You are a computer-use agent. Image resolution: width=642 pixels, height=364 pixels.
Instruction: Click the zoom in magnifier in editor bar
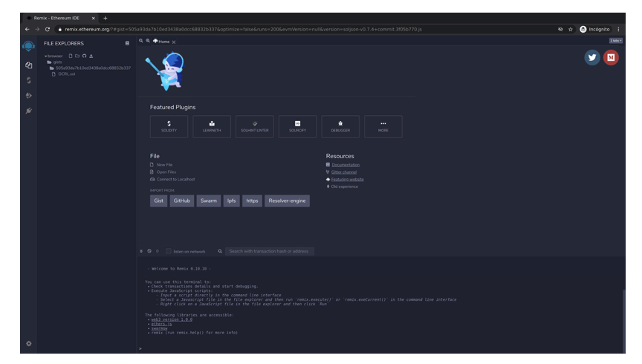(x=148, y=41)
